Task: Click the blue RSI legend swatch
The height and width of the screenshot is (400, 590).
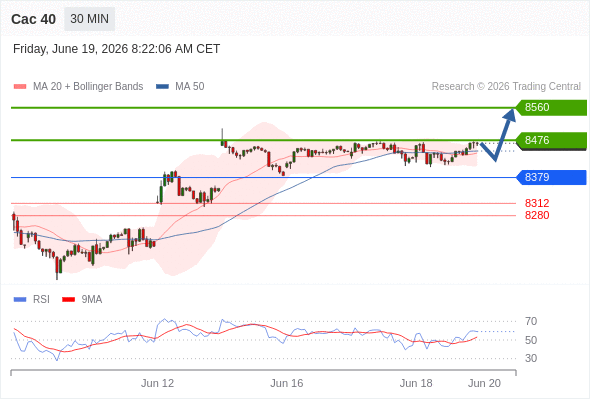Action: pos(20,300)
